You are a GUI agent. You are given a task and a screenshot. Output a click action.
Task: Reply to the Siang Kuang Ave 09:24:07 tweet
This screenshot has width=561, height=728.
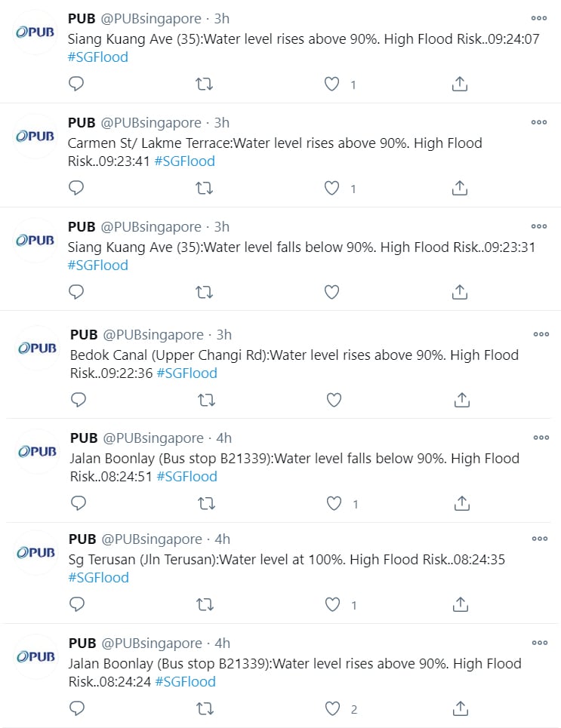coord(76,84)
